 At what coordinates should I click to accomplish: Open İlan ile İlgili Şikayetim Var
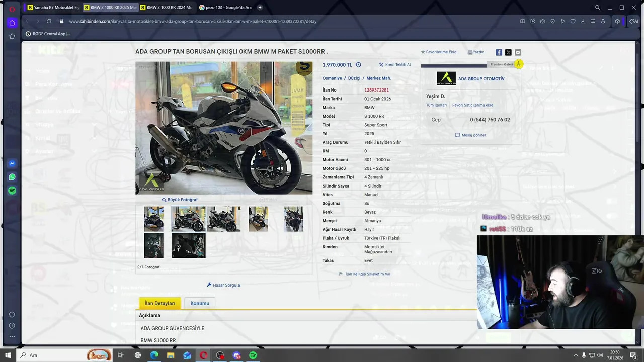[365, 274]
